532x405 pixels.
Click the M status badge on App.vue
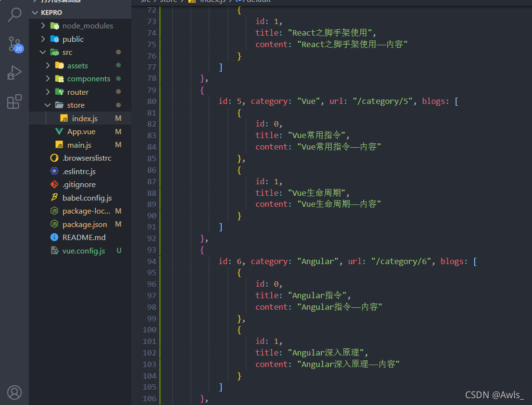tap(118, 132)
